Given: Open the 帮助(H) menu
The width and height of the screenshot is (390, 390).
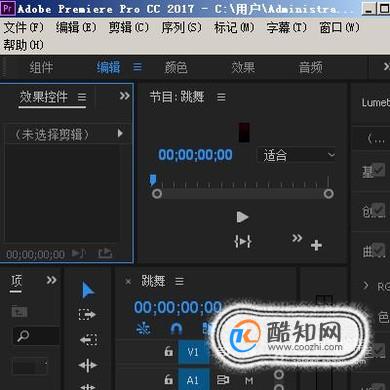Looking at the screenshot, I should point(24,45).
